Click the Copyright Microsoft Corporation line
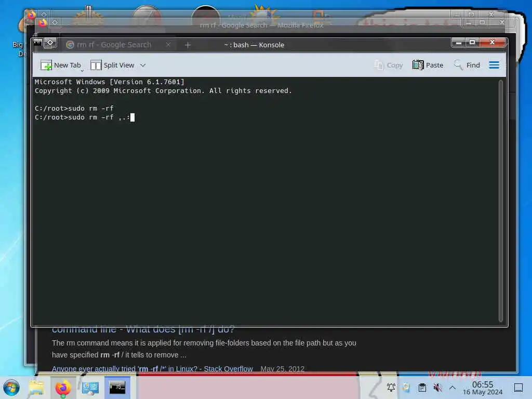The width and height of the screenshot is (532, 399). [163, 90]
